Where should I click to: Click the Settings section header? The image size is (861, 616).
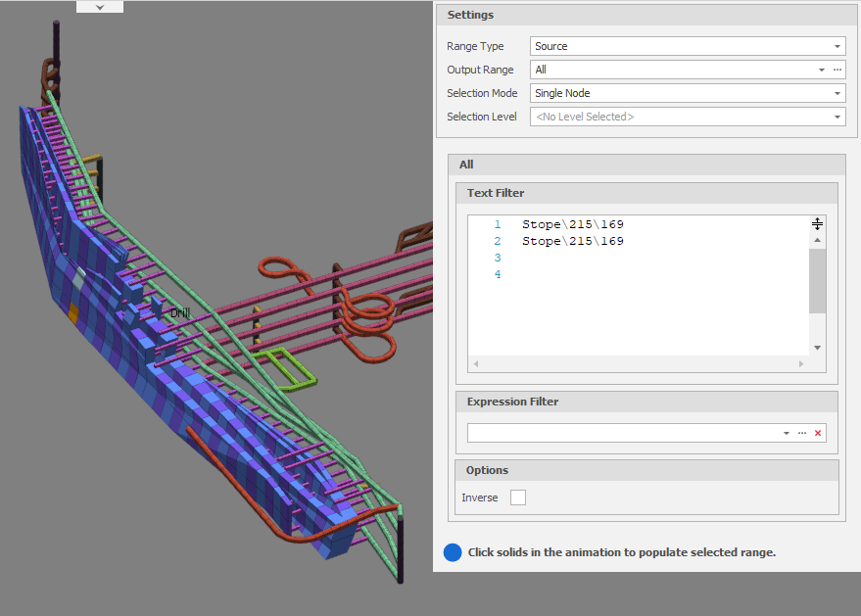[x=646, y=15]
